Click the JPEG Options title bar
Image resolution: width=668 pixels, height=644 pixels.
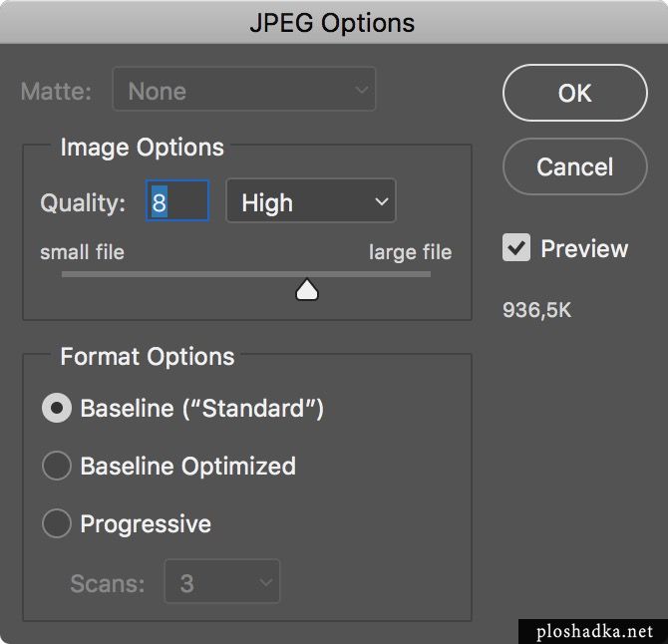[332, 23]
